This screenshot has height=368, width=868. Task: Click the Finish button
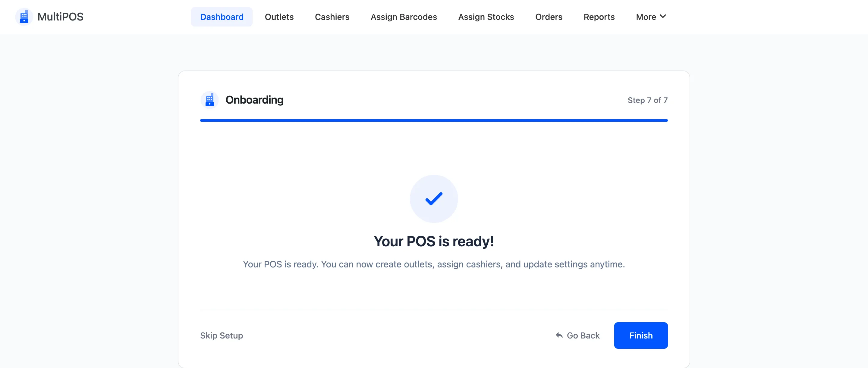coord(640,335)
